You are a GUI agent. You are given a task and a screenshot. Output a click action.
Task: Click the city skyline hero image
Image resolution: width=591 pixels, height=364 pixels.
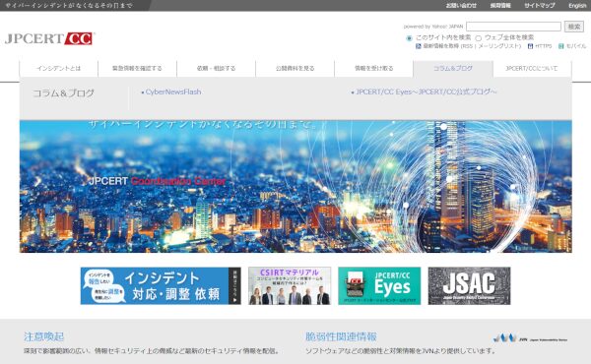(x=295, y=186)
